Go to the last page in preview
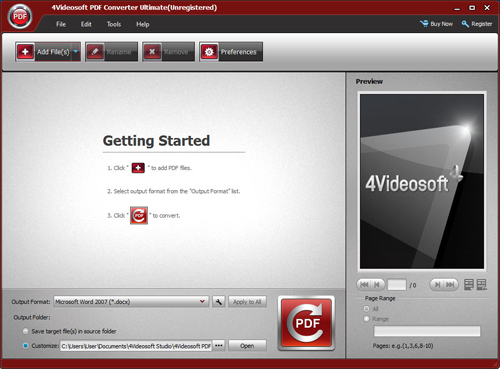 click(451, 285)
